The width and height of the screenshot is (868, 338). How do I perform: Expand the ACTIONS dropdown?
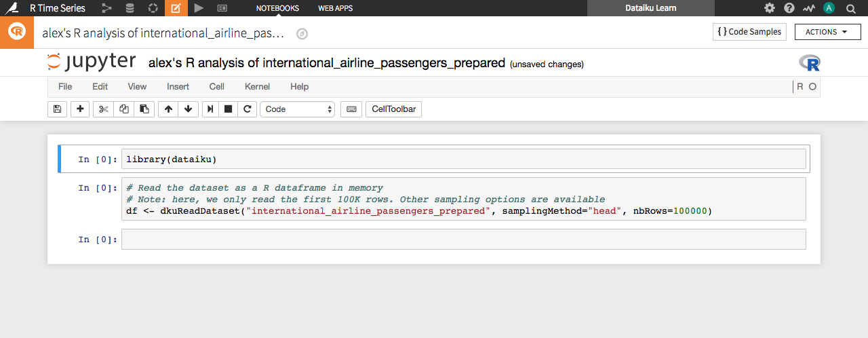pyautogui.click(x=827, y=32)
